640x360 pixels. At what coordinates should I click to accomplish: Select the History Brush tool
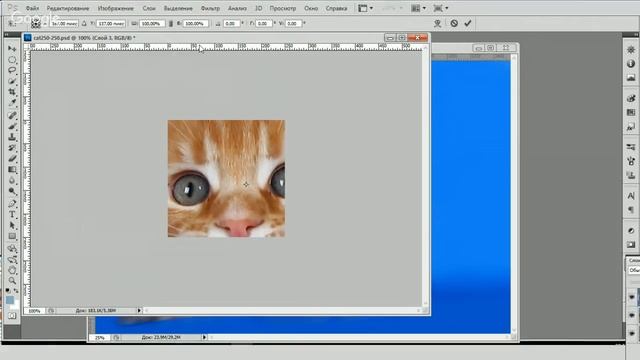tap(12, 148)
